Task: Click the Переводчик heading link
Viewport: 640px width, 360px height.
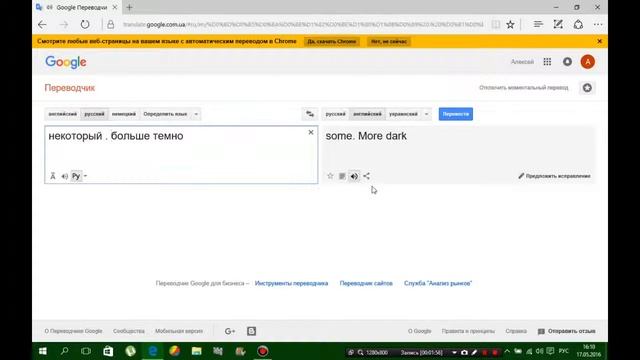Action: pos(69,88)
